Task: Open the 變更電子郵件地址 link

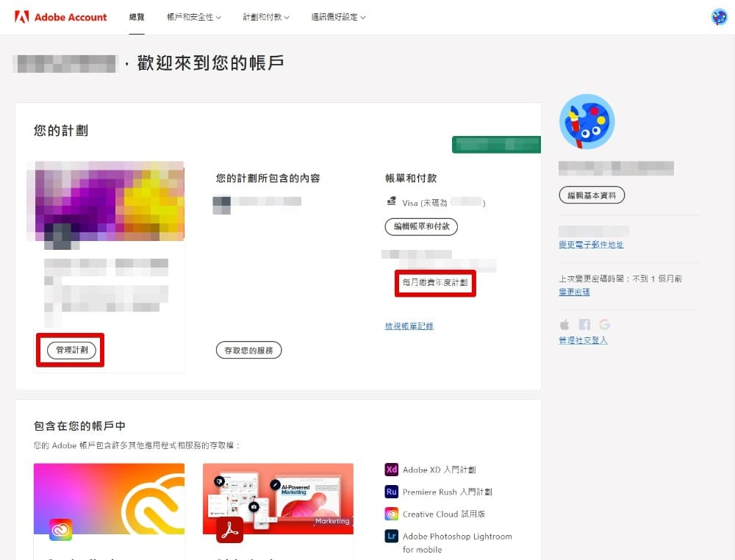Action: point(591,245)
